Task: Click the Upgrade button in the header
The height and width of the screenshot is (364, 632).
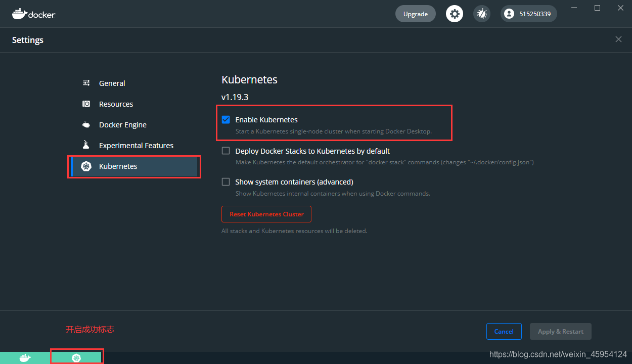Action: pyautogui.click(x=415, y=14)
